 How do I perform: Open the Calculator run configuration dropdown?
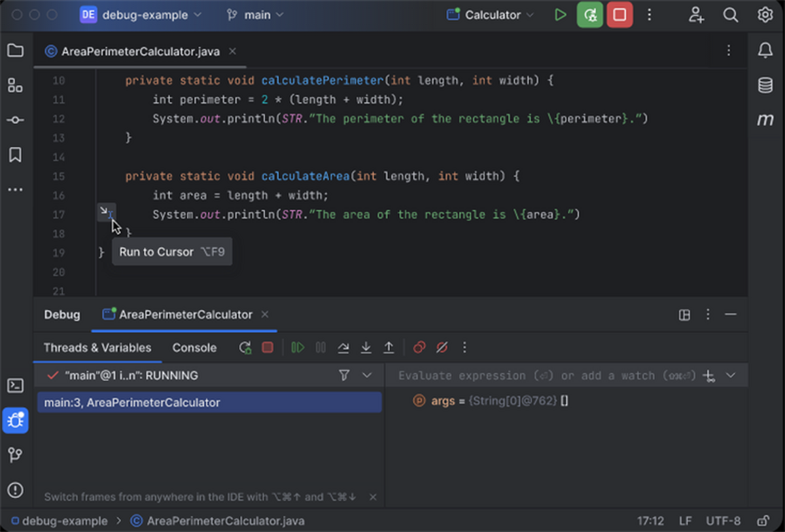click(x=489, y=14)
